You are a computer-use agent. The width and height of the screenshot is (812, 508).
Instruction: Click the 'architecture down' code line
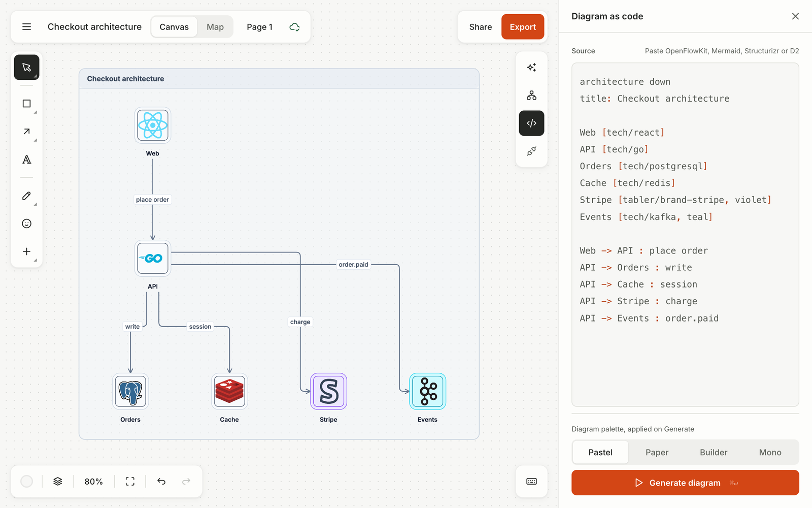[x=625, y=82]
